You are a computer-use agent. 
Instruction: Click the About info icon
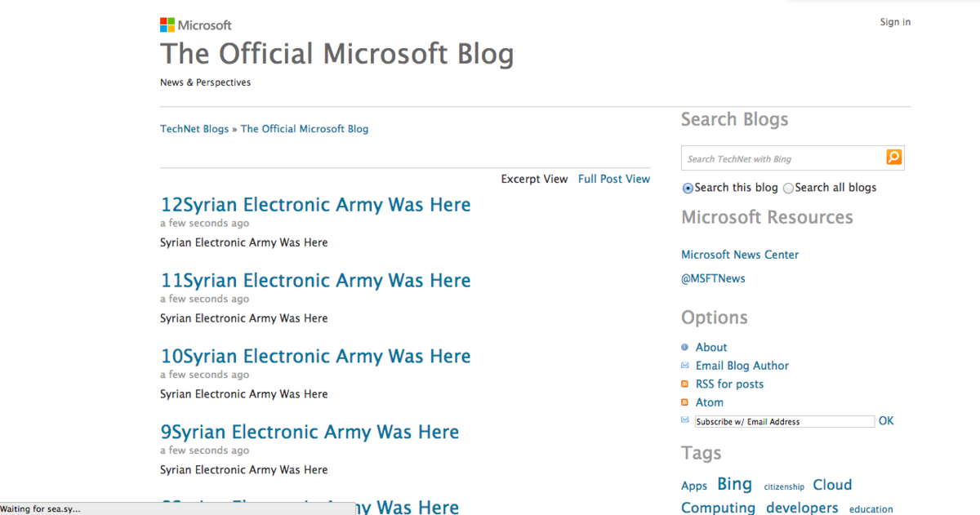(685, 347)
